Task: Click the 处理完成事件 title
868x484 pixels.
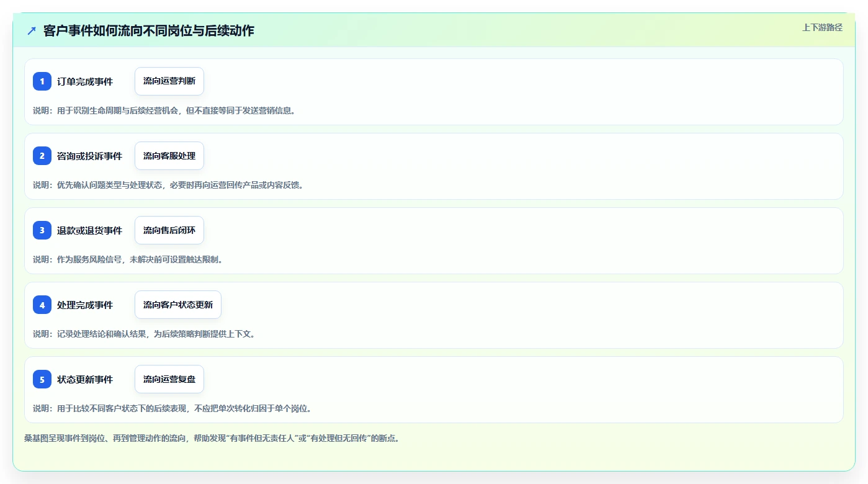Action: pos(85,305)
